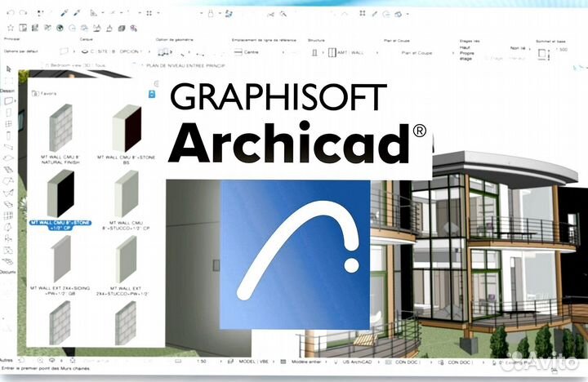Open the 1:50 scale dropdown in status bar

pyautogui.click(x=209, y=362)
